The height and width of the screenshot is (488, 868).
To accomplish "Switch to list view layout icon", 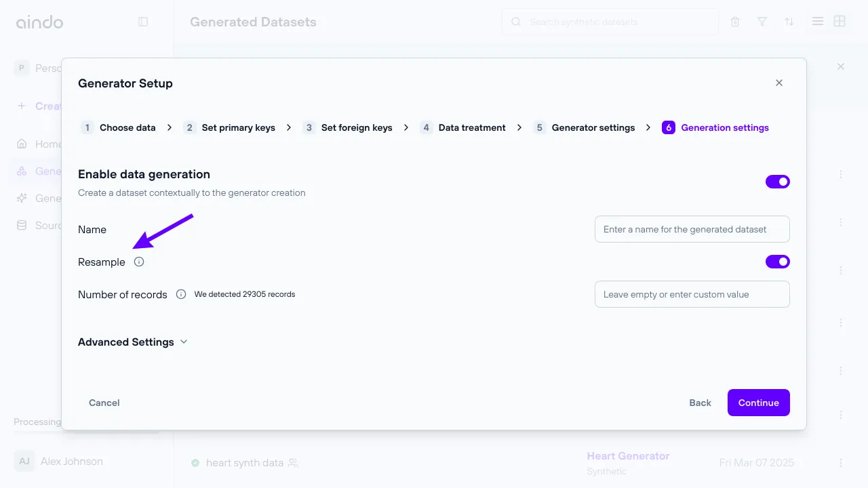I will pyautogui.click(x=818, y=22).
